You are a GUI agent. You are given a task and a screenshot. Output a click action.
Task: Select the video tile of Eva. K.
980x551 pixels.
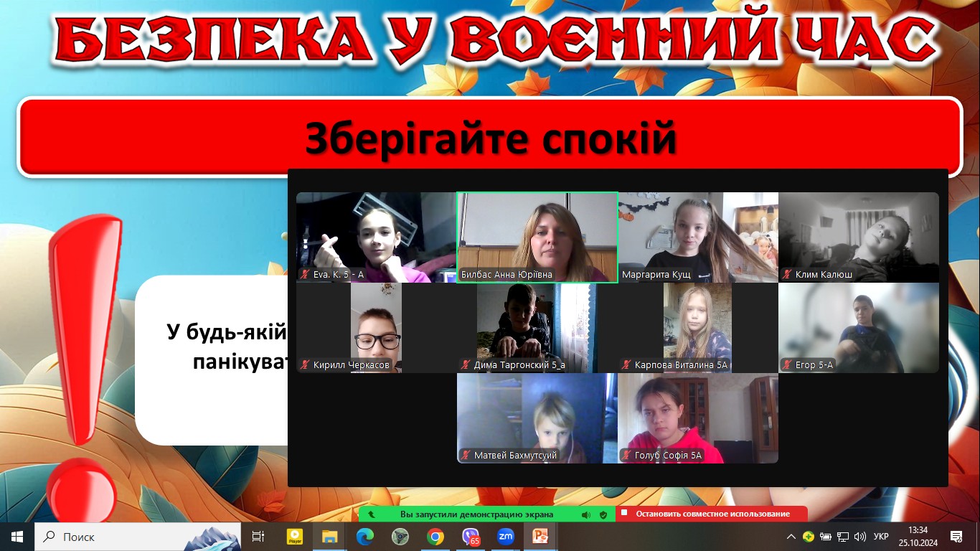(x=376, y=237)
